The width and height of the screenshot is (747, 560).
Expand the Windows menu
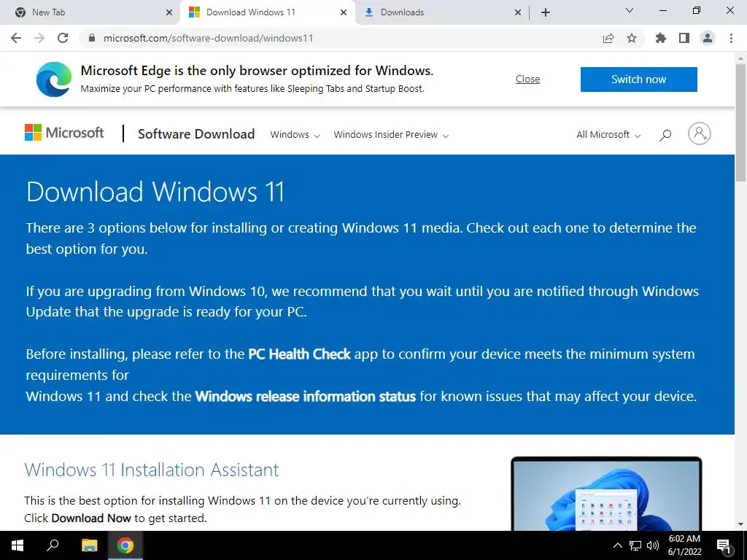point(295,135)
